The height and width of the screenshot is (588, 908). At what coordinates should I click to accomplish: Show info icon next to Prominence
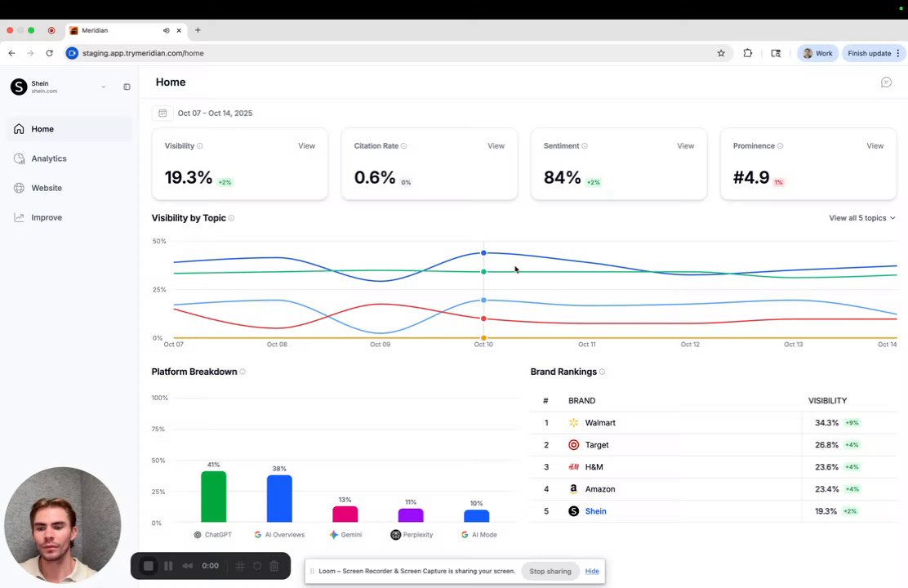click(x=780, y=146)
